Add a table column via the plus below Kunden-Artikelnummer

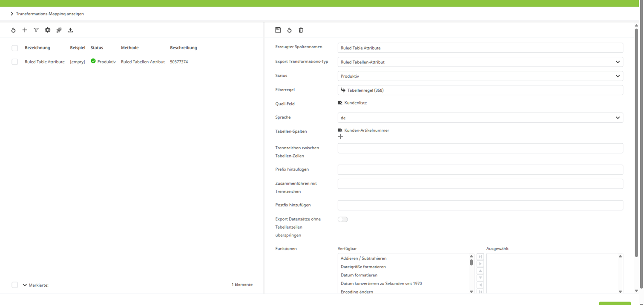[x=340, y=137]
